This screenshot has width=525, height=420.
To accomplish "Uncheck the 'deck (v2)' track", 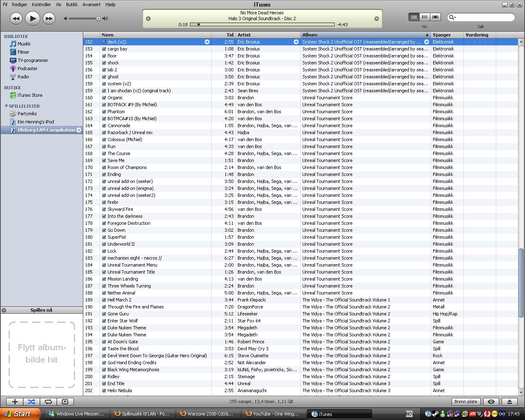I will pos(104,42).
